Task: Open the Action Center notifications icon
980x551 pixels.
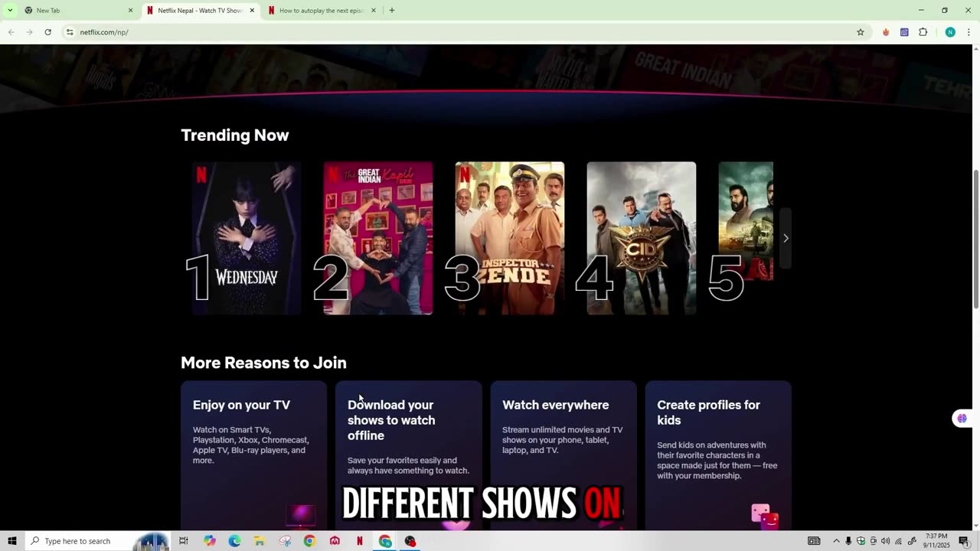Action: pyautogui.click(x=964, y=541)
